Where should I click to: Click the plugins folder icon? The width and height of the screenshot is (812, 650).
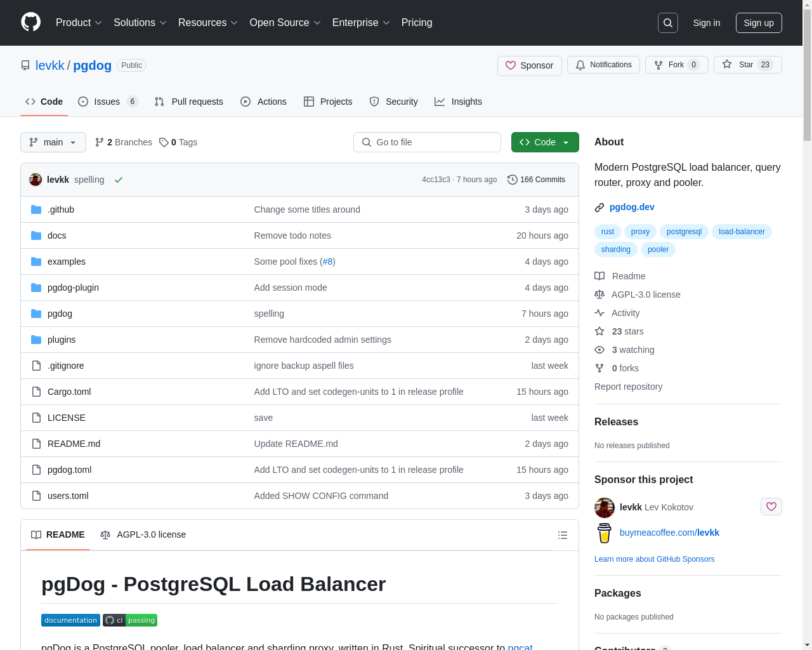(x=36, y=340)
